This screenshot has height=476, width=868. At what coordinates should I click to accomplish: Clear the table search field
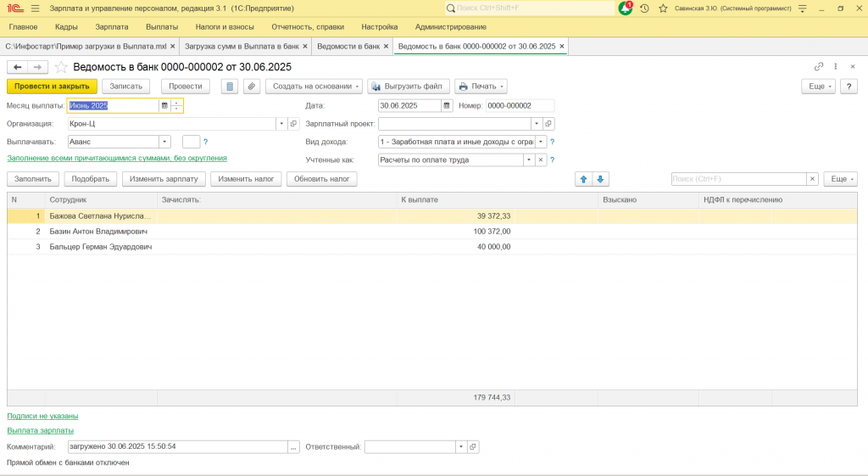812,179
